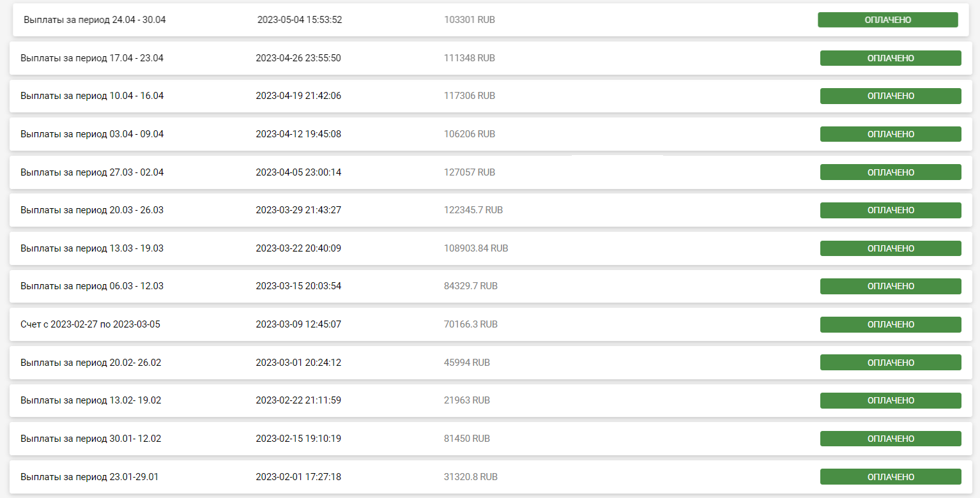980x498 pixels.
Task: Click ОПЛАЧЕНО badge of 70166.3 RUB invoice
Action: click(891, 324)
